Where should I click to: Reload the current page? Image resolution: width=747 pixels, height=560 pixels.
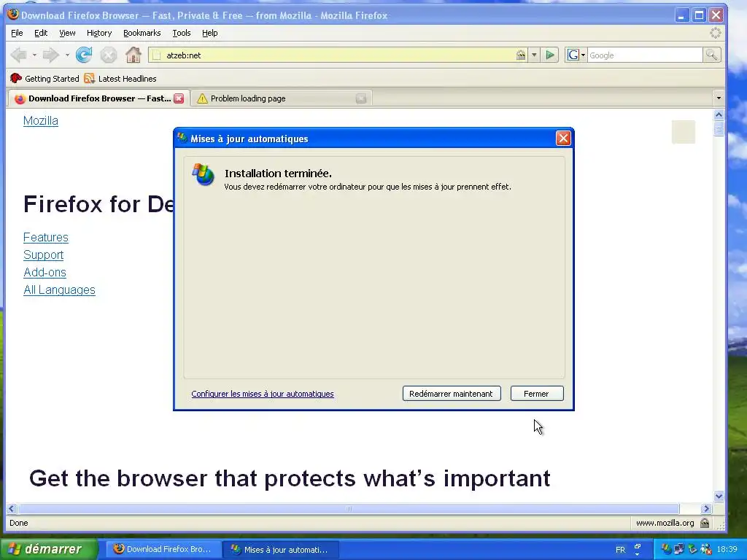point(84,55)
